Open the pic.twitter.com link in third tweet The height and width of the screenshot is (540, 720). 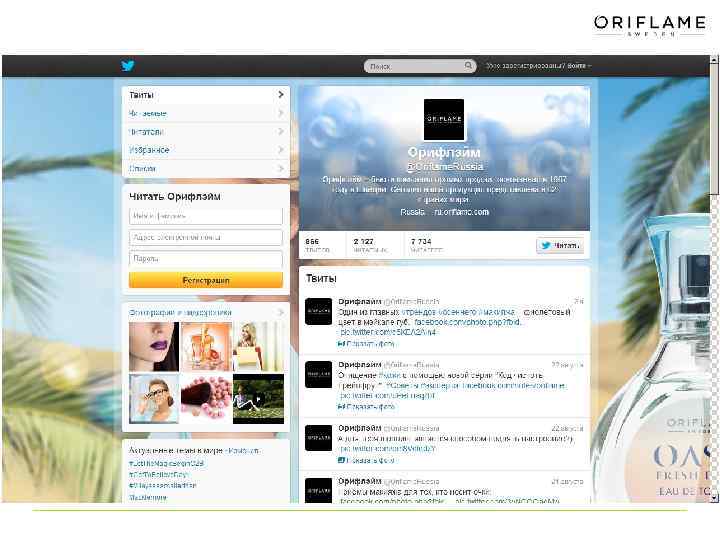[x=388, y=448]
